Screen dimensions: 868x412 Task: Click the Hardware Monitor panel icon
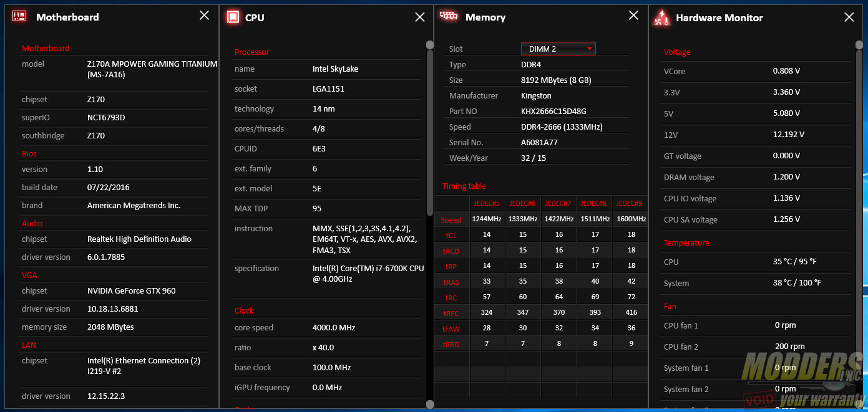point(661,17)
